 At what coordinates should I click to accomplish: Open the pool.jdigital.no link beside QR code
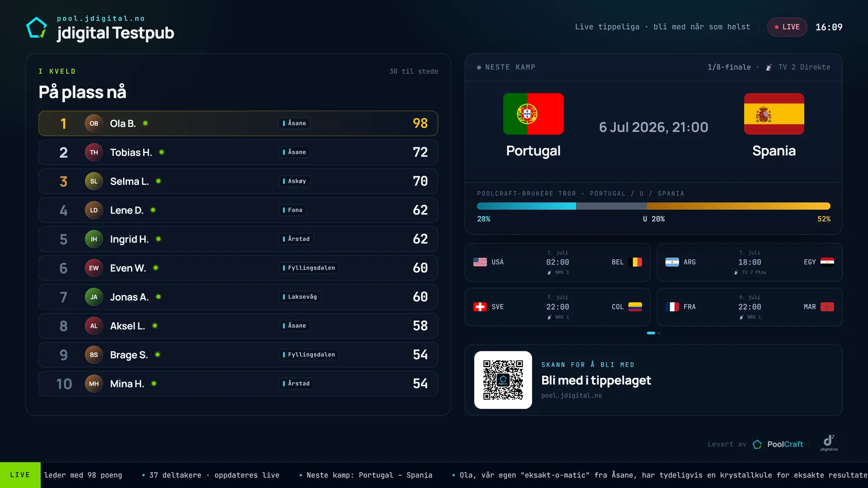click(x=571, y=396)
